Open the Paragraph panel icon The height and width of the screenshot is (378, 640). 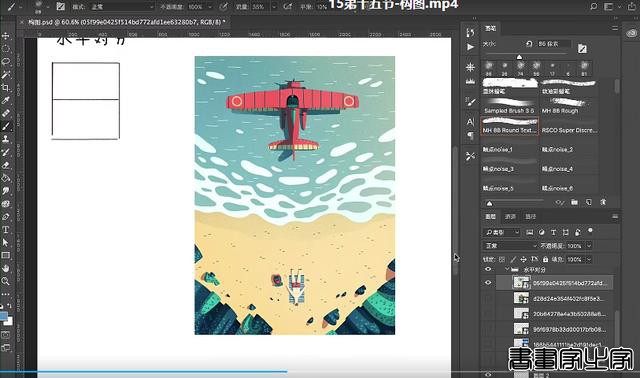(470, 135)
